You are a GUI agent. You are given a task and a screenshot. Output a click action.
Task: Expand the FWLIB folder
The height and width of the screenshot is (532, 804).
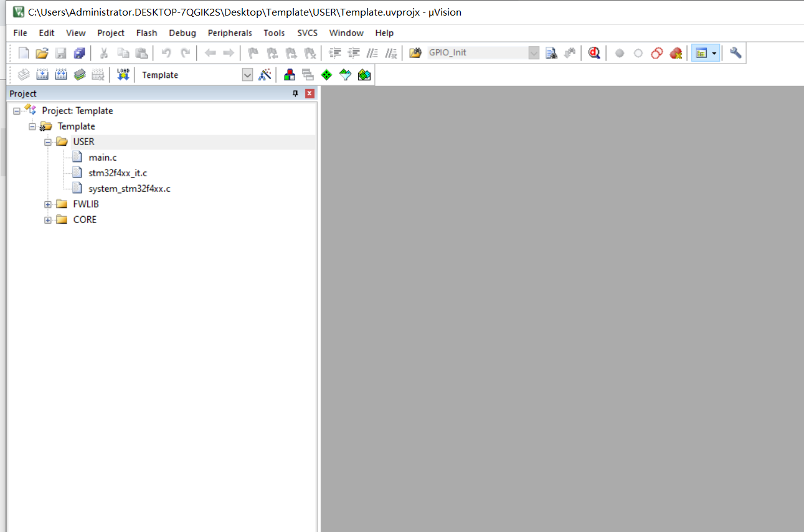48,204
